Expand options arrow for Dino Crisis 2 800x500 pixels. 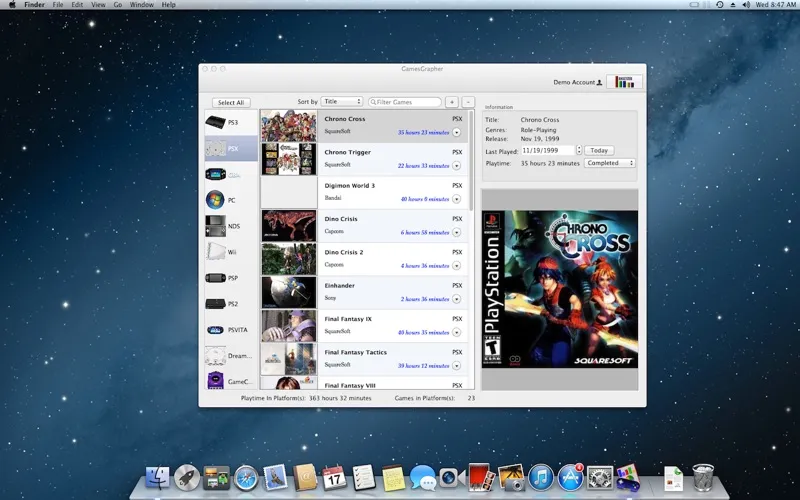(457, 265)
